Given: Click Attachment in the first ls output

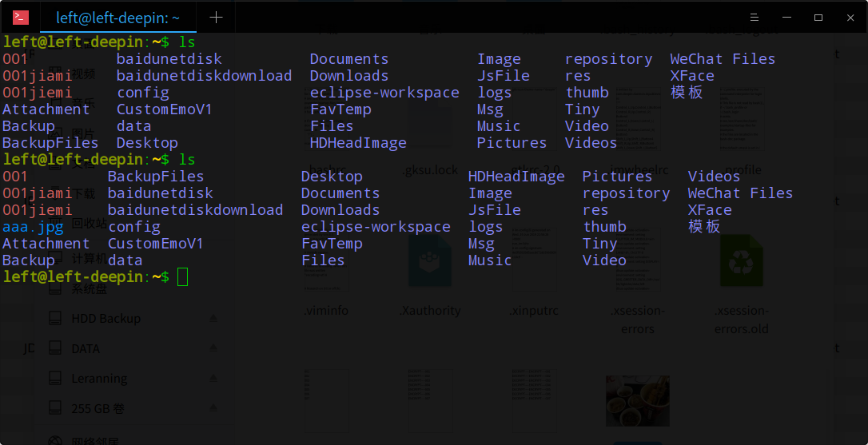Looking at the screenshot, I should [x=46, y=109].
